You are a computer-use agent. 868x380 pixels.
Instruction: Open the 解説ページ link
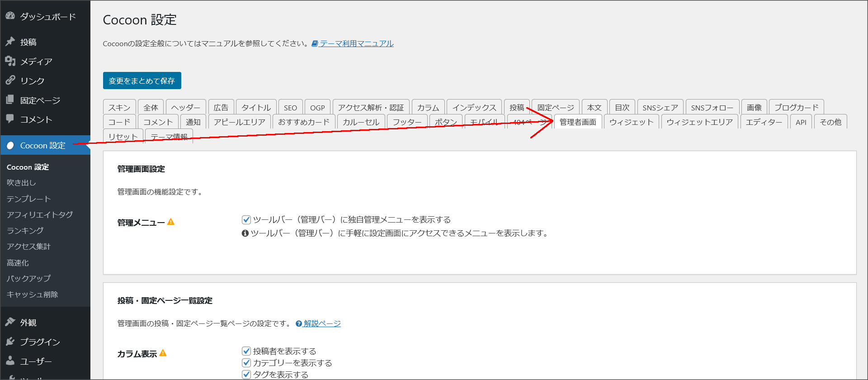point(322,323)
